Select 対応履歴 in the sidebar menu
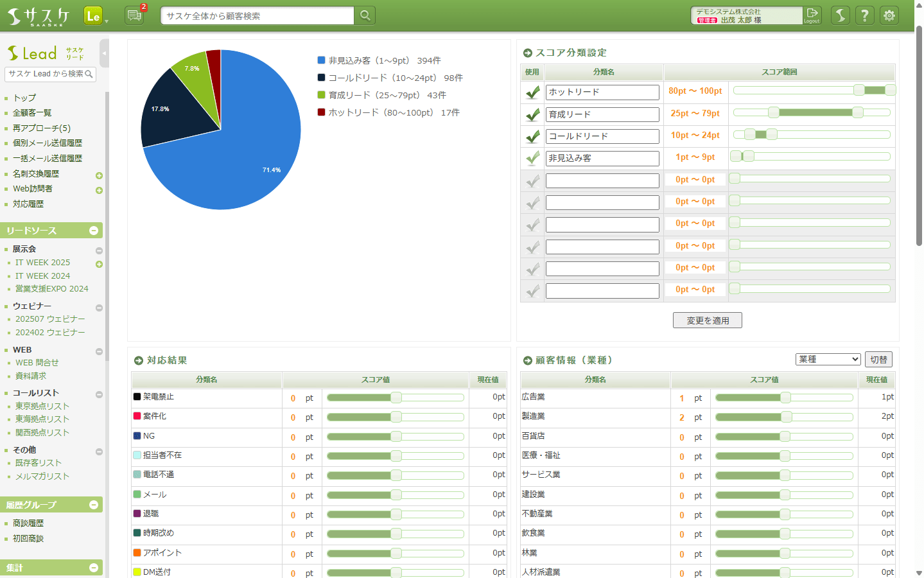 point(28,204)
